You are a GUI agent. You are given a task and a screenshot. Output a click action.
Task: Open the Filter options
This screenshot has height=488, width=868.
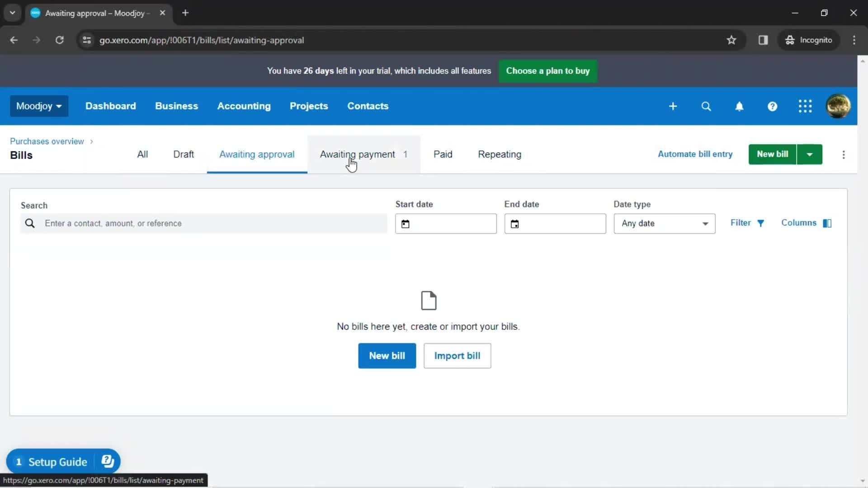click(x=747, y=223)
